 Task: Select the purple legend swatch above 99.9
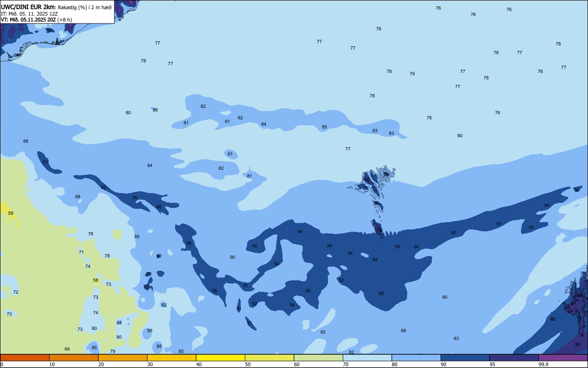563,357
